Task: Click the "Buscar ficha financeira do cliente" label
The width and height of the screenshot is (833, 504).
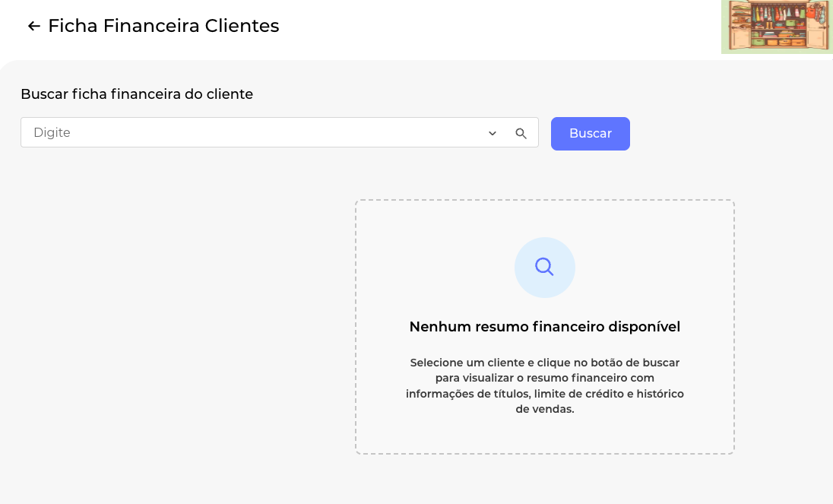Action: [137, 94]
